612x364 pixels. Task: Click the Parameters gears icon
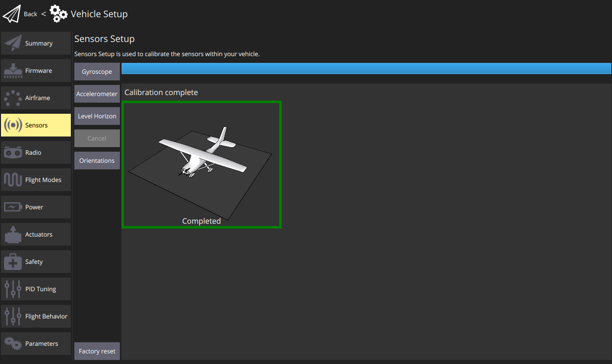[13, 344]
